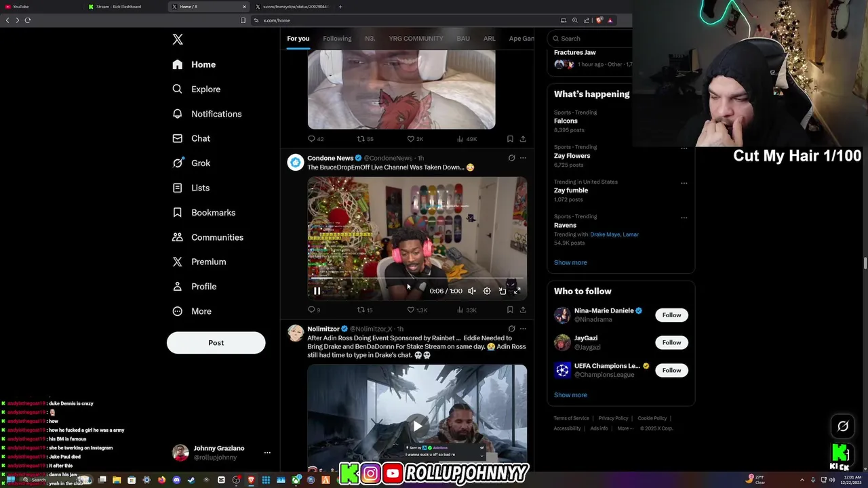The image size is (868, 488).
Task: Switch to the YRG COMMUNITY tab
Action: (x=416, y=39)
